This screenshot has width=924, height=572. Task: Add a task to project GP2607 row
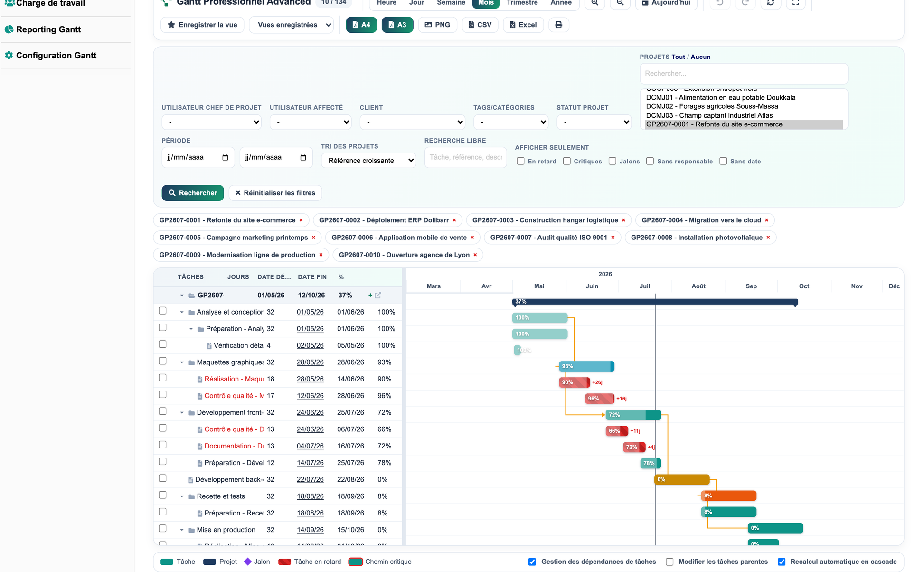point(370,295)
